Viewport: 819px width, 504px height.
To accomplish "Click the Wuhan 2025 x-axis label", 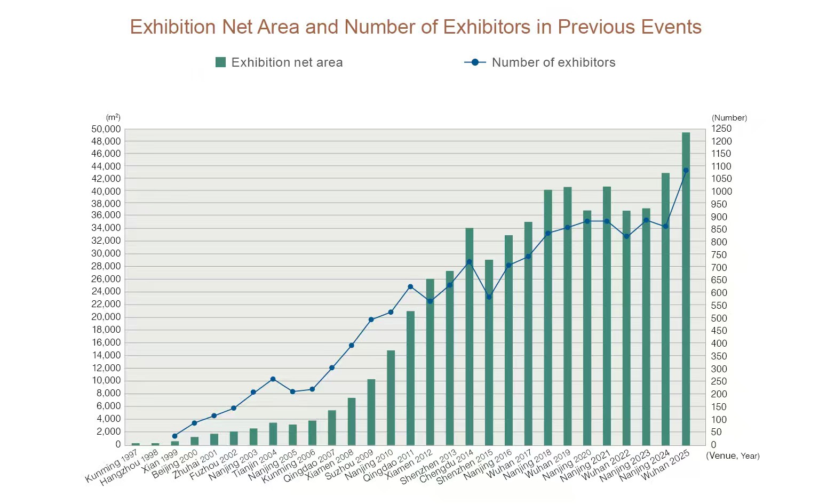I will click(x=665, y=465).
